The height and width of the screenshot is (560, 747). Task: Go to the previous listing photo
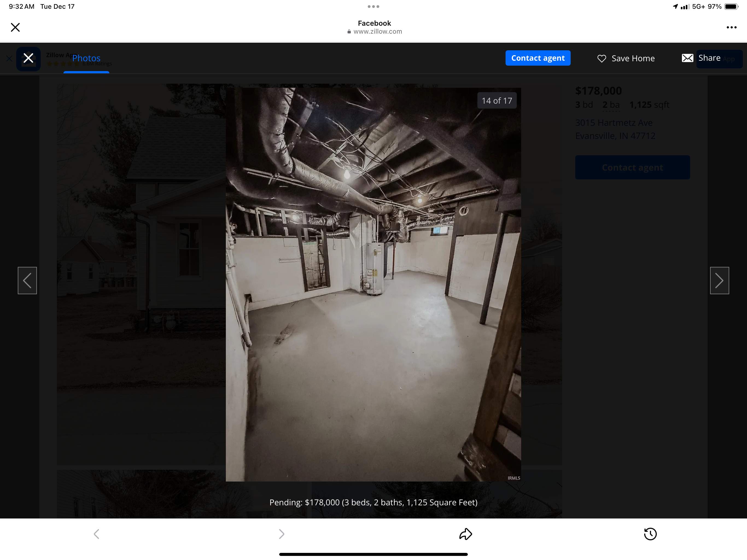(x=27, y=280)
